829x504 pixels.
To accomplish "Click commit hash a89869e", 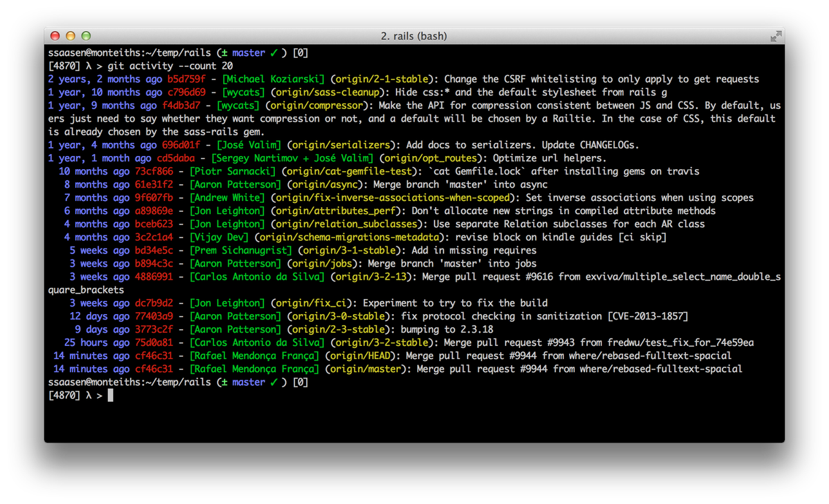I will (154, 211).
